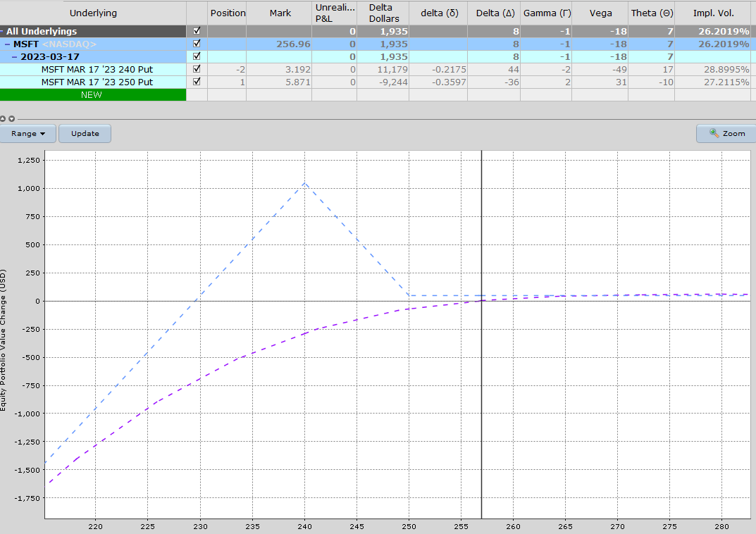The height and width of the screenshot is (534, 756).
Task: Disable the MSFT row checkbox
Action: point(197,44)
